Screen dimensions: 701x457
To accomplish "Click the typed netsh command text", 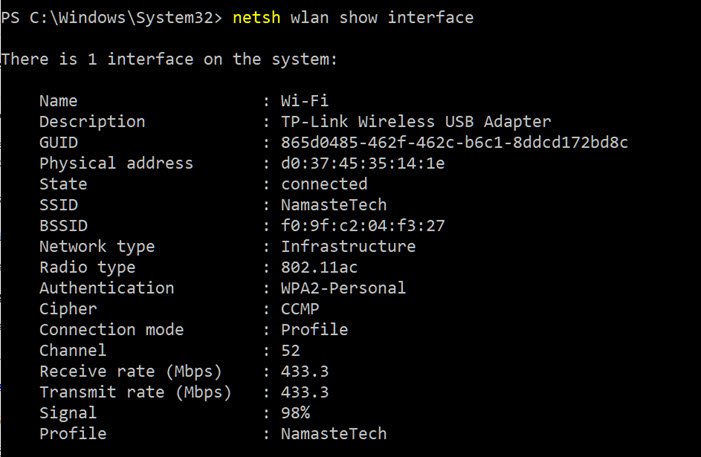I will [352, 18].
